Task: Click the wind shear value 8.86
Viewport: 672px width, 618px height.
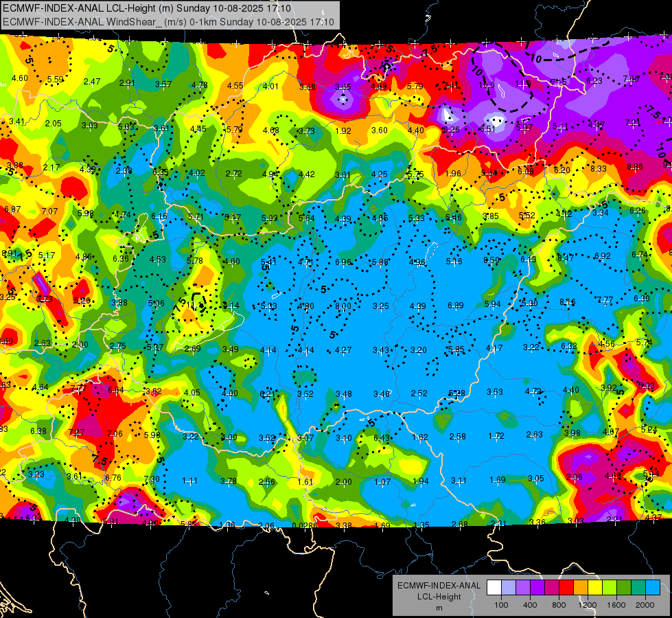Action: pos(635,166)
